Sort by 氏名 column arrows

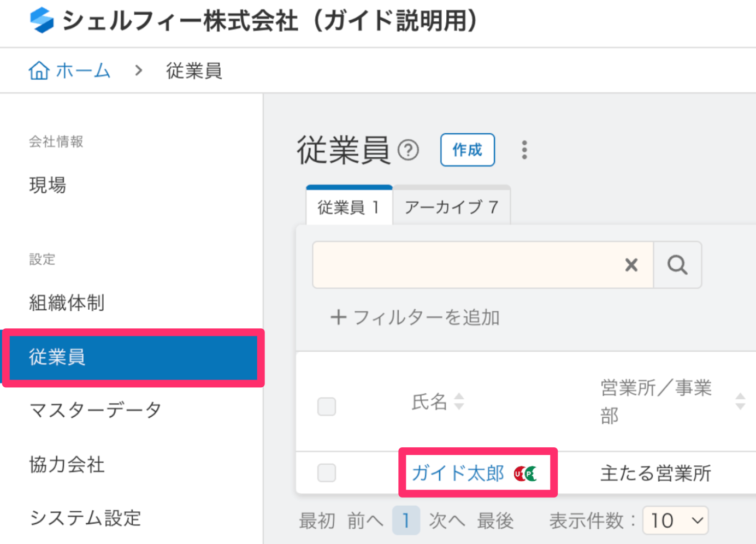coord(459,401)
